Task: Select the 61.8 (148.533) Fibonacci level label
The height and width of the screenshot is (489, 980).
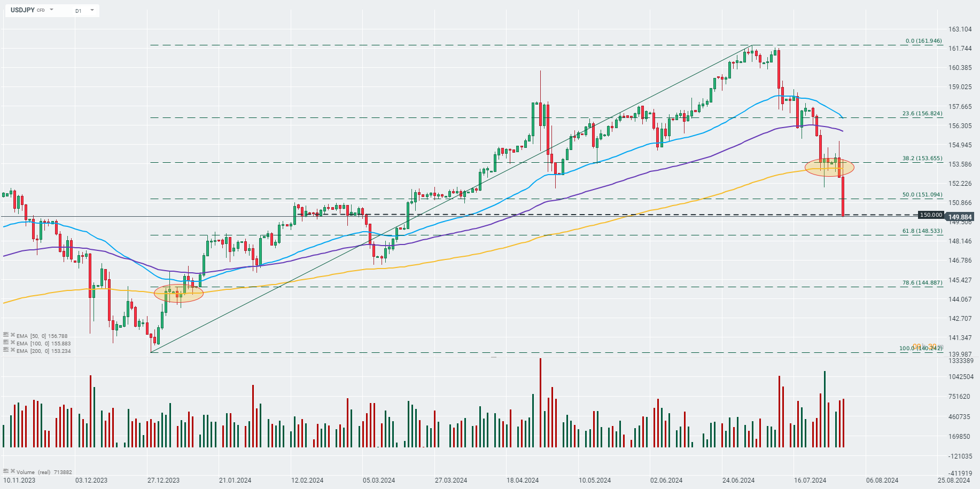Action: 922,231
